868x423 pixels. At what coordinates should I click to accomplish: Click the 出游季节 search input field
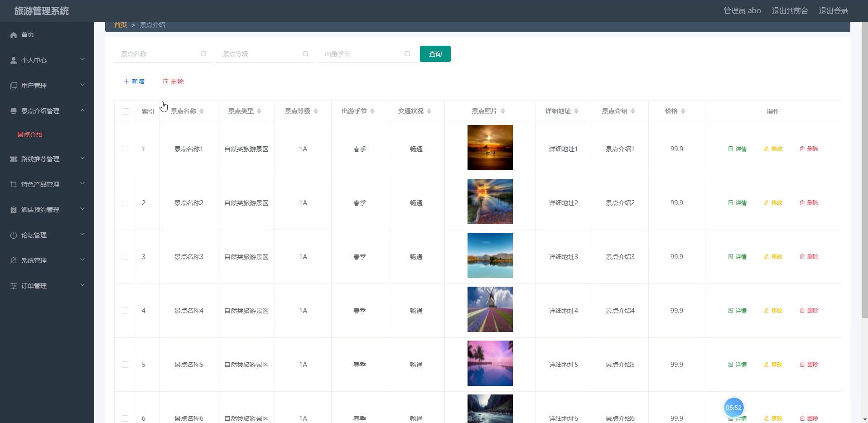pyautogui.click(x=366, y=54)
